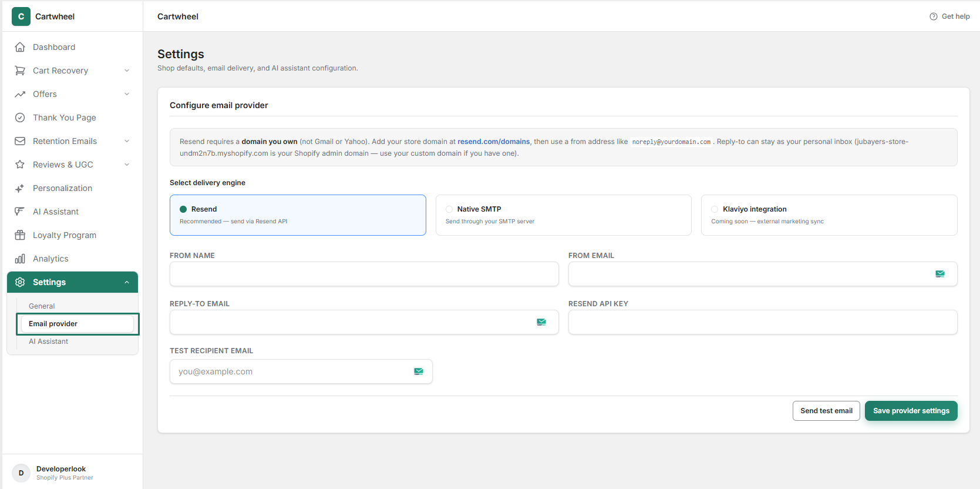Focus the Test Recipient Email field
The width and height of the screenshot is (980, 489).
[x=301, y=371]
